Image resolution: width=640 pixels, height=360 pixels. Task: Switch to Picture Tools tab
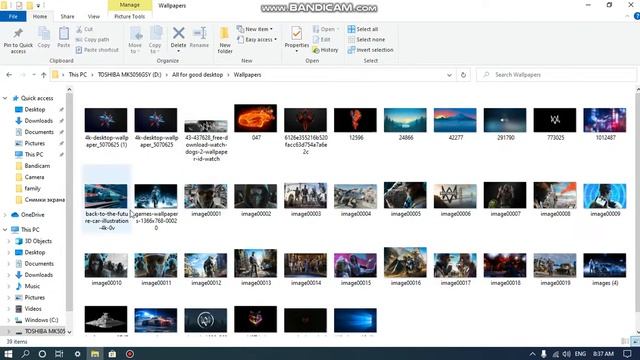[129, 16]
